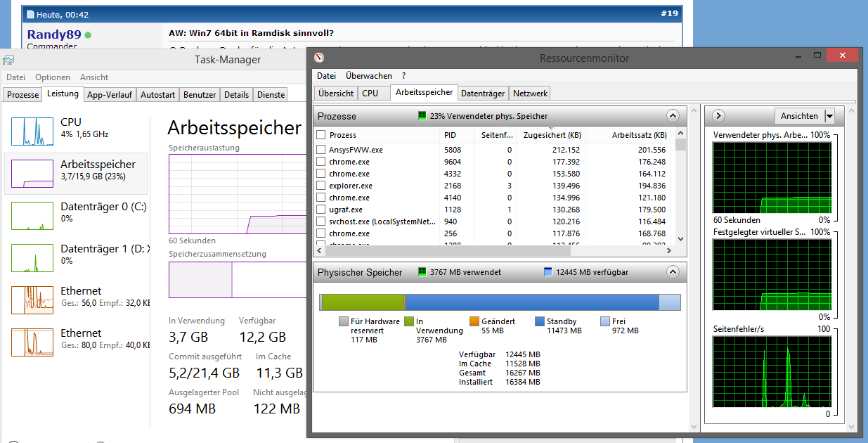Click light blue 'Frei' legend swatch
The image size is (868, 443).
pyautogui.click(x=605, y=321)
